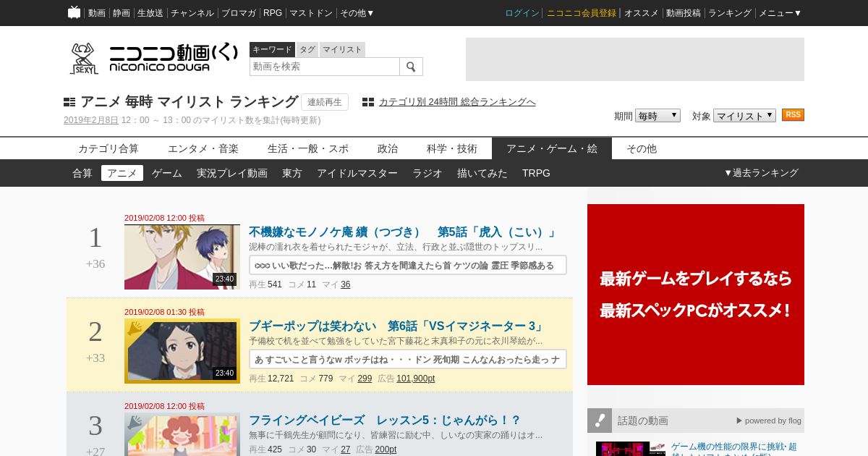Select 東方 subcategory

292,173
